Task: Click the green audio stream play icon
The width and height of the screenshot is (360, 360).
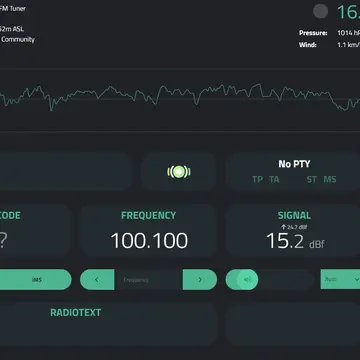Action: [179, 172]
